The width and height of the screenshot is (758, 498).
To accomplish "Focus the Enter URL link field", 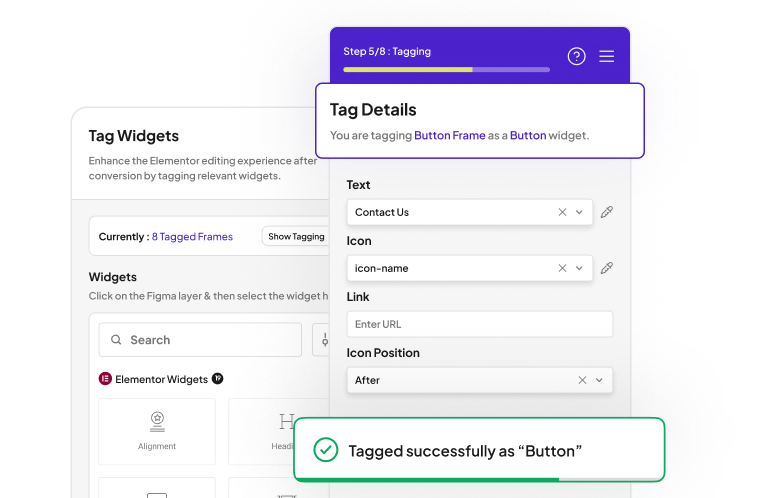I will (480, 324).
